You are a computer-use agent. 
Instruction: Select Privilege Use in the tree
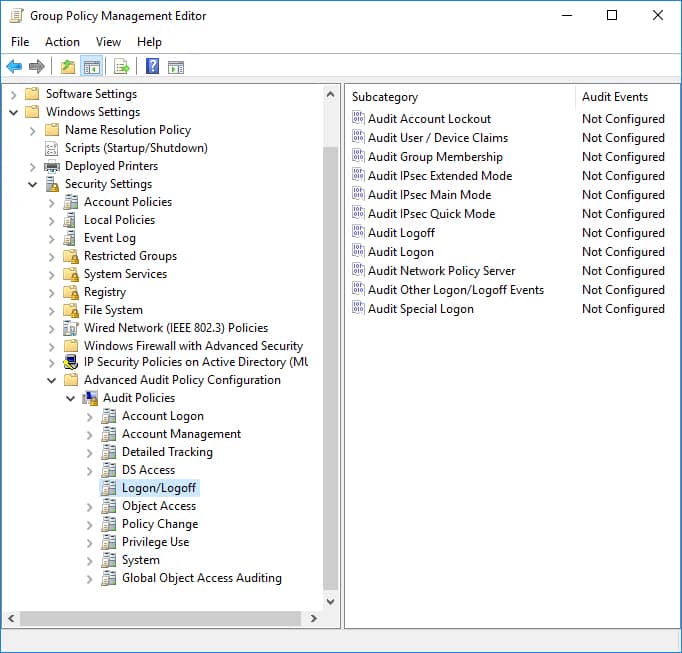click(155, 542)
